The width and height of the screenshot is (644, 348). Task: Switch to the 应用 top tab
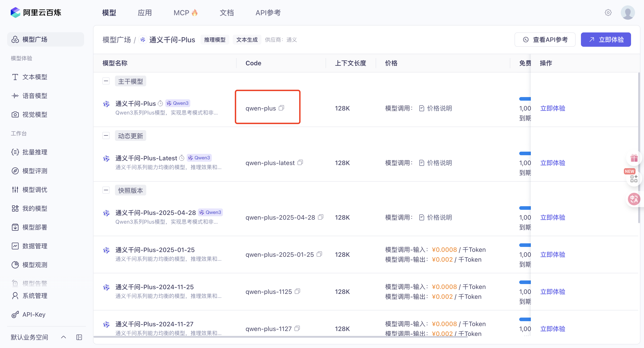click(145, 13)
